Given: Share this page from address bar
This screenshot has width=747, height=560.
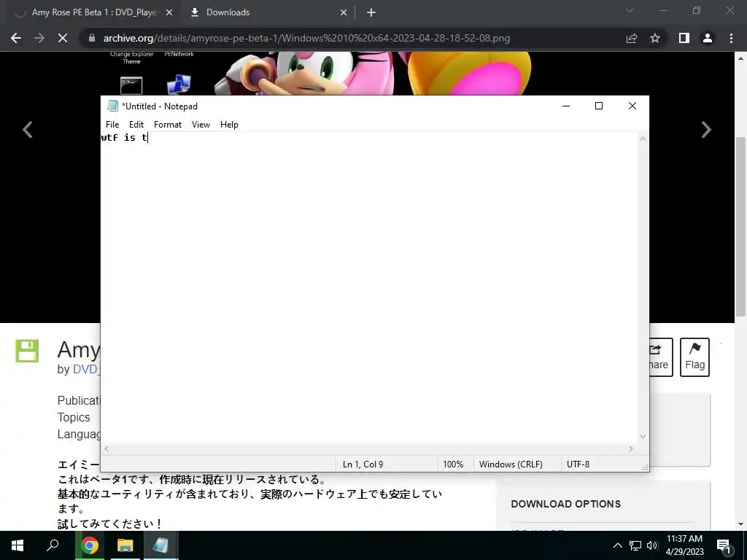Looking at the screenshot, I should pyautogui.click(x=632, y=38).
